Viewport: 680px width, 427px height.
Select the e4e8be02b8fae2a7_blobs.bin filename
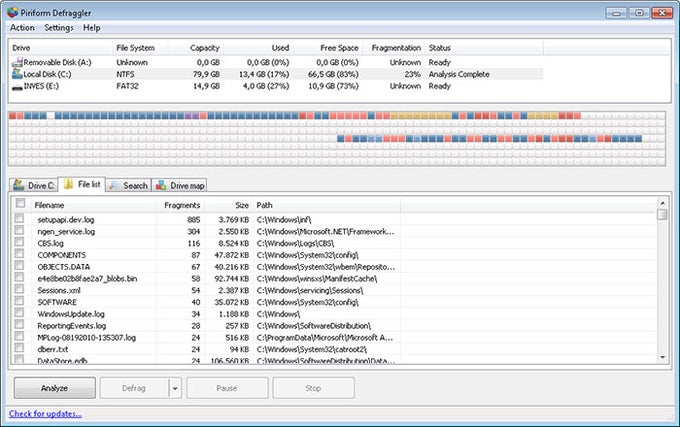[x=87, y=278]
